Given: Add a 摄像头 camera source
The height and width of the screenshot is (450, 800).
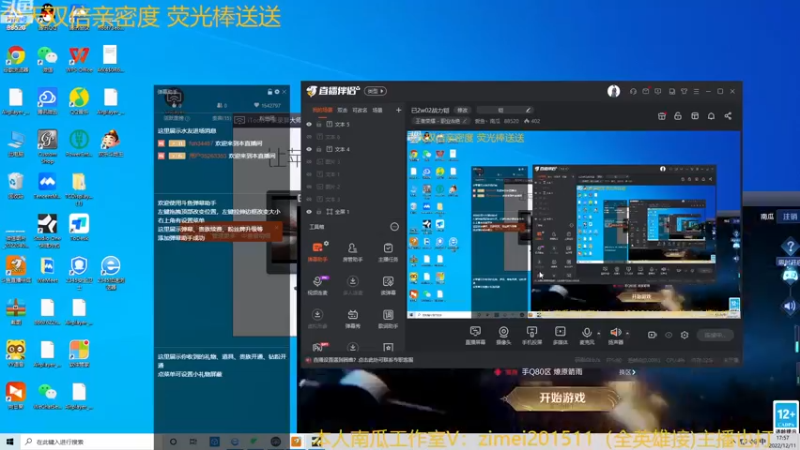Looking at the screenshot, I should click(504, 335).
